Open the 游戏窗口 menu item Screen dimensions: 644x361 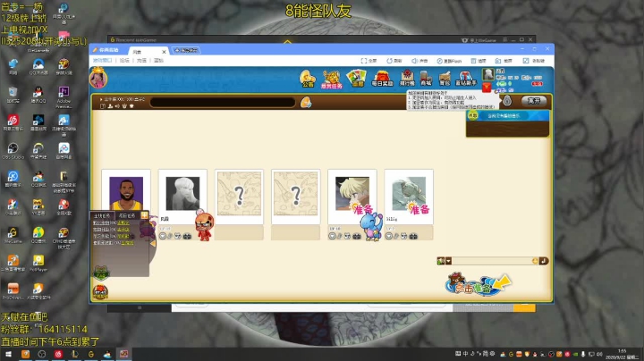click(102, 60)
